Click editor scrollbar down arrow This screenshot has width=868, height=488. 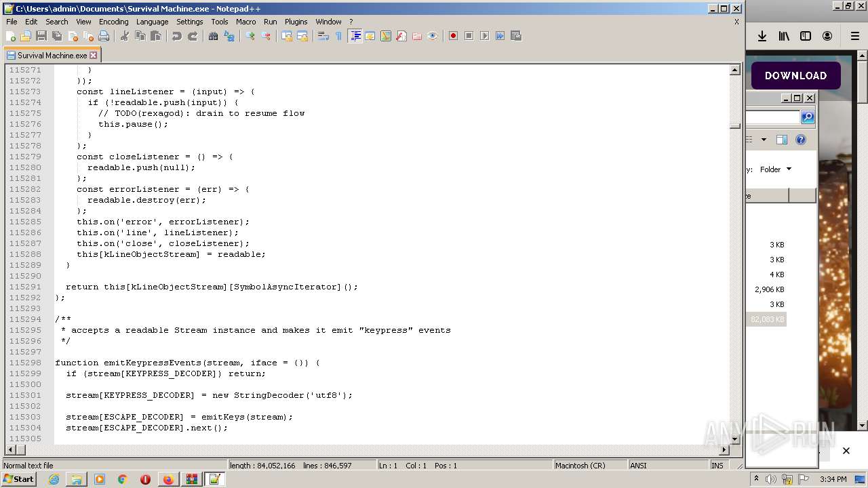[734, 439]
